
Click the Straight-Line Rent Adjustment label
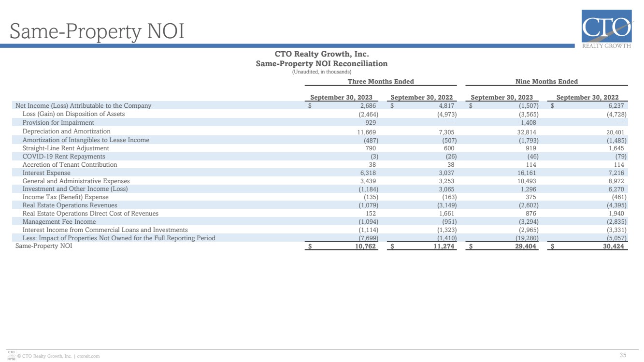66,148
